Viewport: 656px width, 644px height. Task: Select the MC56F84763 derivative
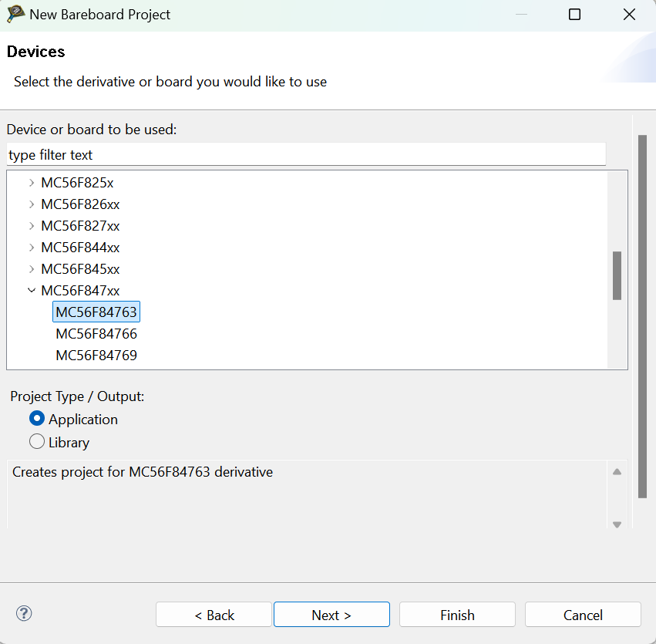click(x=96, y=312)
